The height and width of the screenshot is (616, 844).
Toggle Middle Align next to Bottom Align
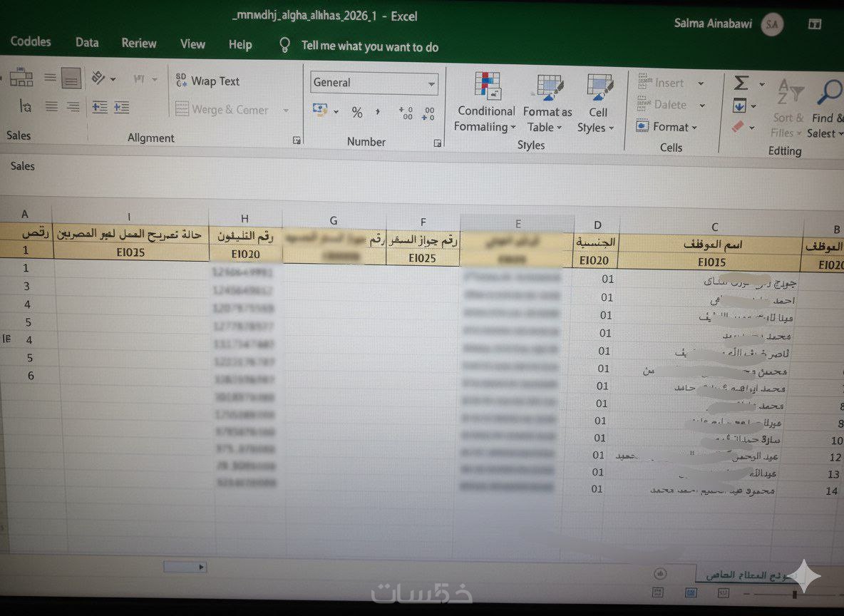50,78
